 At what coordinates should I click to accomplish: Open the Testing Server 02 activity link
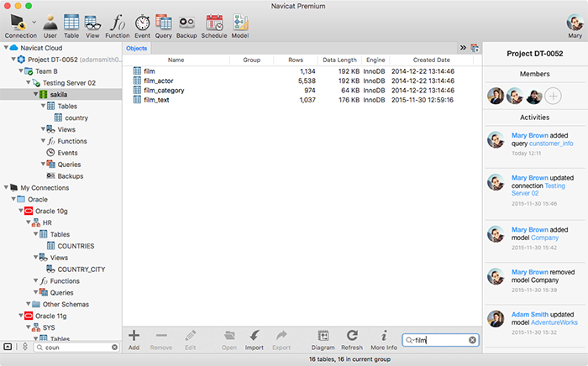[x=538, y=190]
